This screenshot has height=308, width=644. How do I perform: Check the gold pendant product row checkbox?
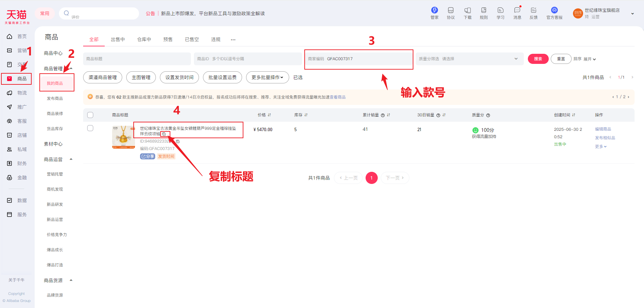[x=90, y=128]
